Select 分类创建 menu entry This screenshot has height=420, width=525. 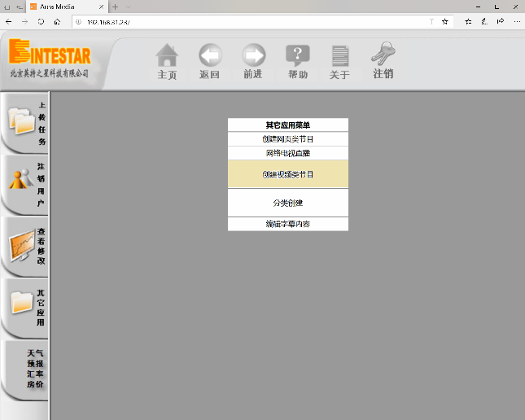click(x=288, y=203)
